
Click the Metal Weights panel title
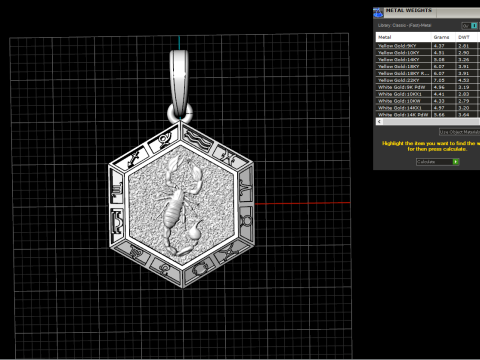tap(409, 10)
